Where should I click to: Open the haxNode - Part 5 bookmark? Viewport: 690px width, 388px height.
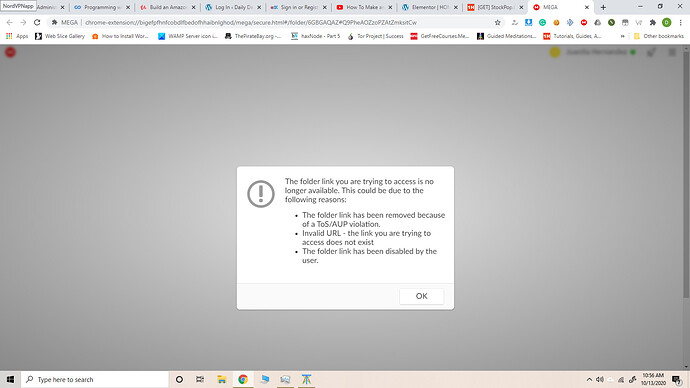coord(316,36)
